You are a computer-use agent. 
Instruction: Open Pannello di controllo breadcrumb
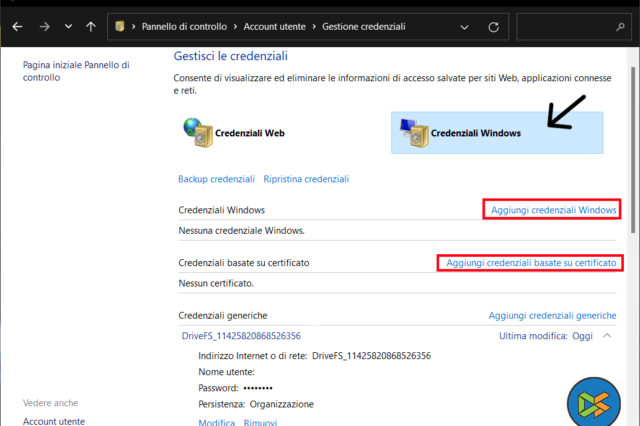pos(184,27)
